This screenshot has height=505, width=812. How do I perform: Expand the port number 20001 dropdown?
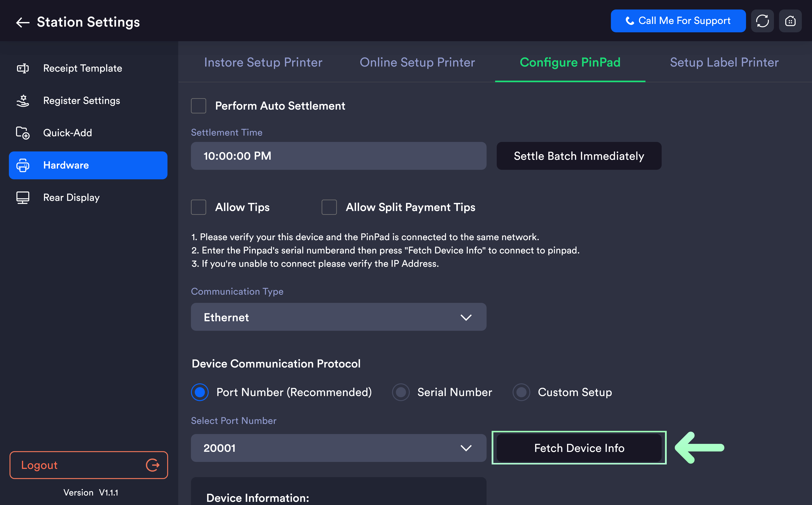(x=338, y=448)
